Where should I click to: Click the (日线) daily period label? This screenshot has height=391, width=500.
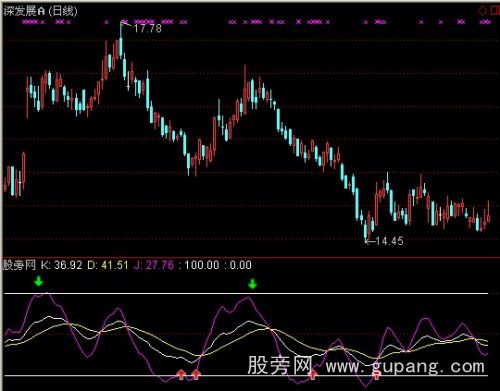pyautogui.click(x=63, y=11)
